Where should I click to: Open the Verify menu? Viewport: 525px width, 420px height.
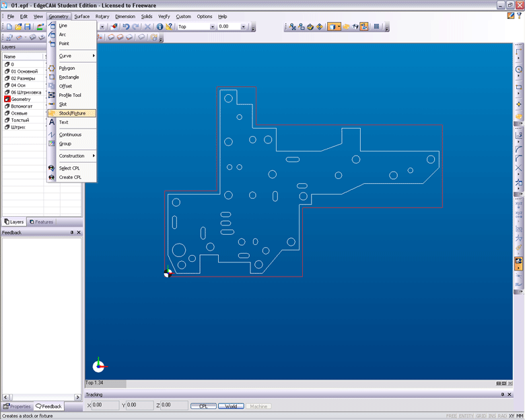[x=164, y=16]
